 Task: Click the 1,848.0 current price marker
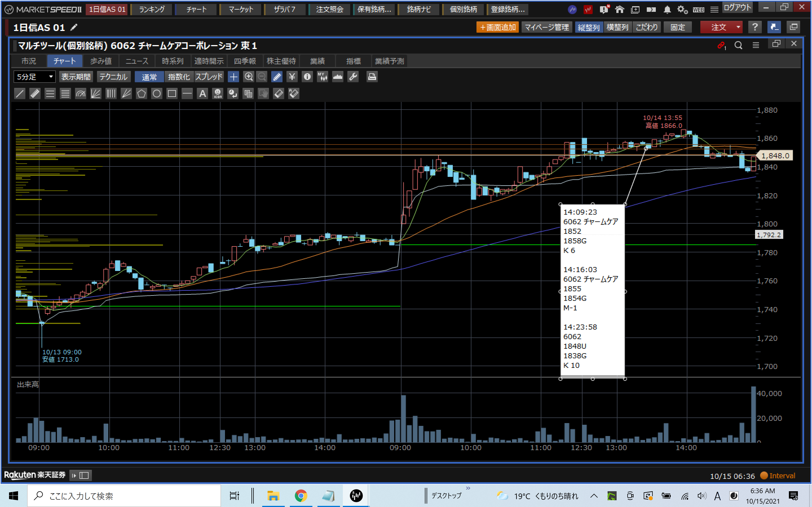click(x=775, y=155)
